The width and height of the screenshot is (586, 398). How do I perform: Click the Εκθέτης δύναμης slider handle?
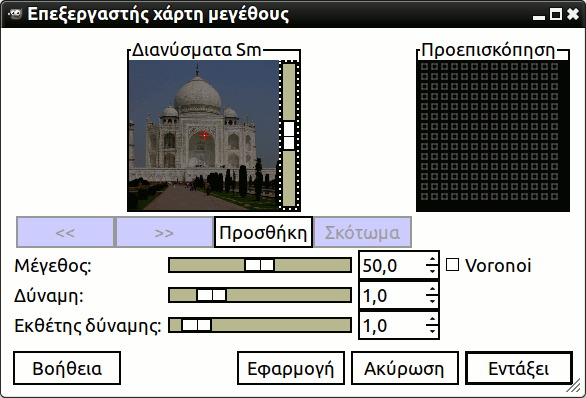pos(197,325)
